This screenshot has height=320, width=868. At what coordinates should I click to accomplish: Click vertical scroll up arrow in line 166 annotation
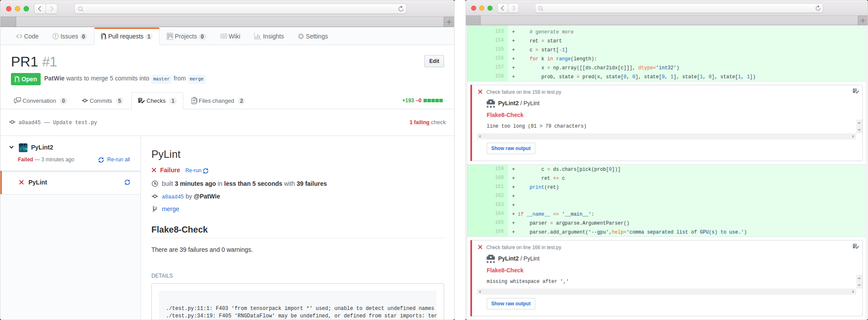click(859, 278)
